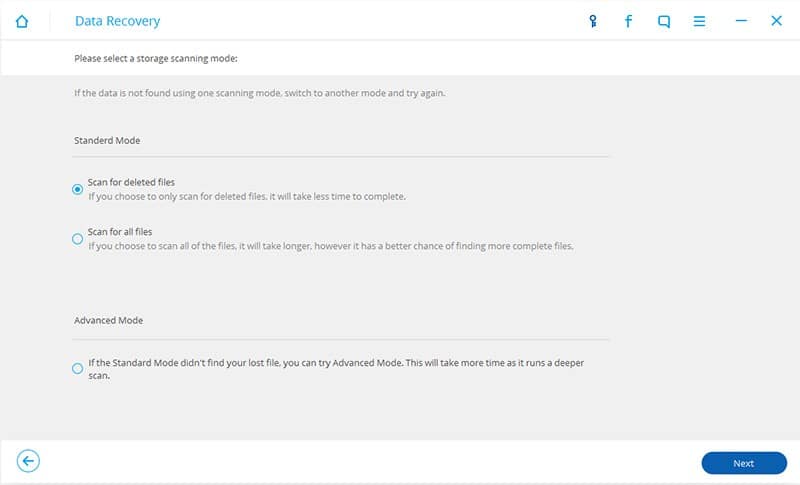Open the feedback chat bubble icon
The image size is (800, 485).
[x=664, y=21]
